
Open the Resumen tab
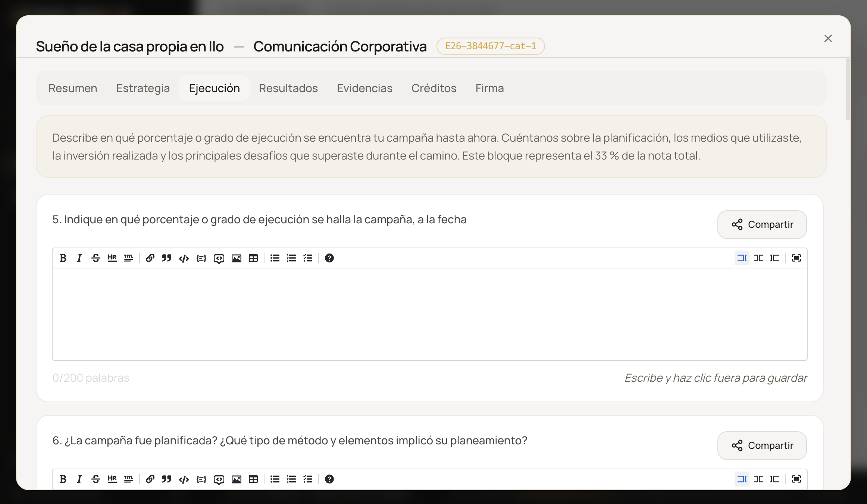coord(73,88)
